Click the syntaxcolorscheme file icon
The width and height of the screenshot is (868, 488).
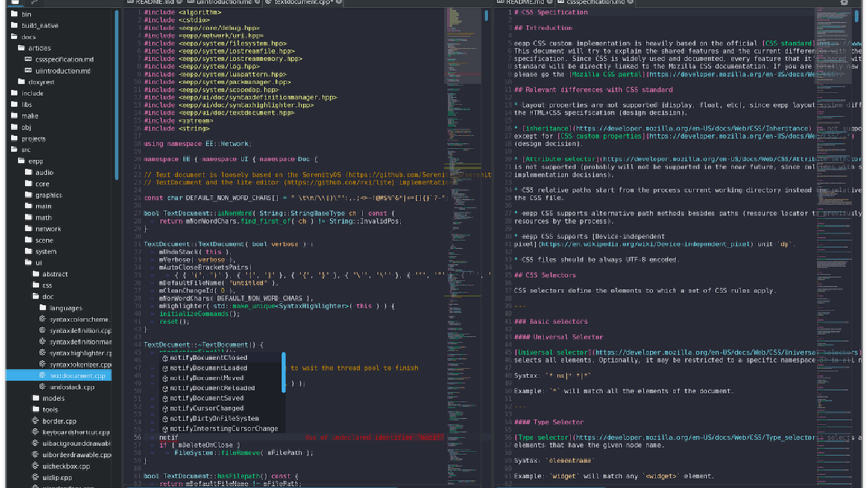tap(43, 319)
